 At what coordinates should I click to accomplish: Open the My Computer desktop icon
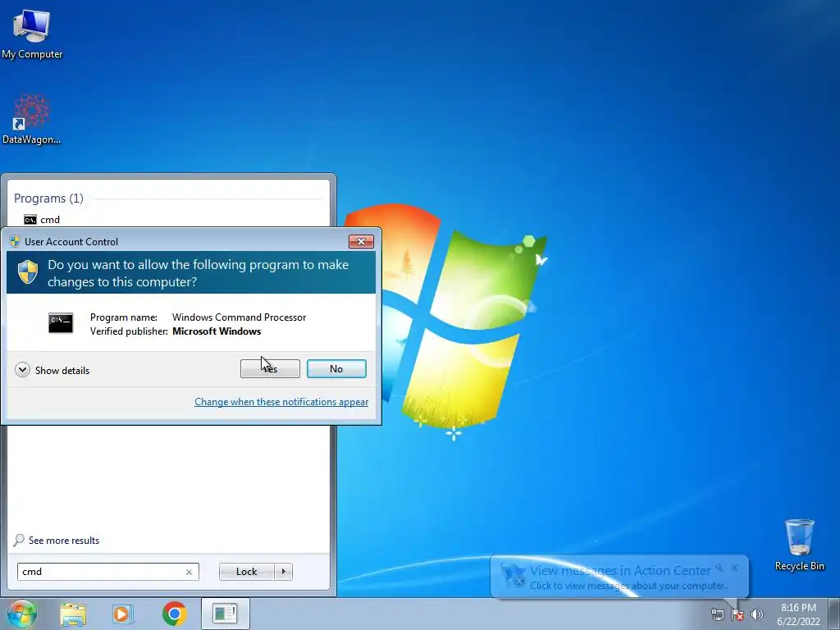(x=32, y=34)
